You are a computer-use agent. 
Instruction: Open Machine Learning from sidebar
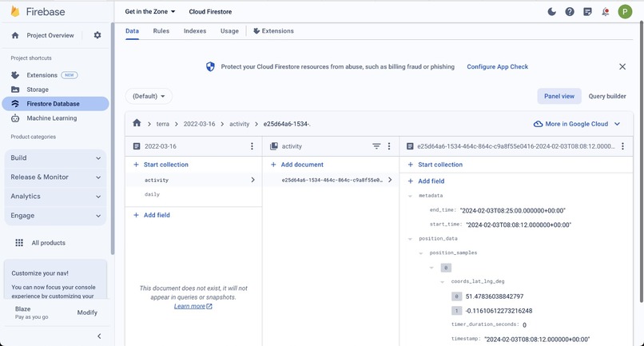point(51,118)
